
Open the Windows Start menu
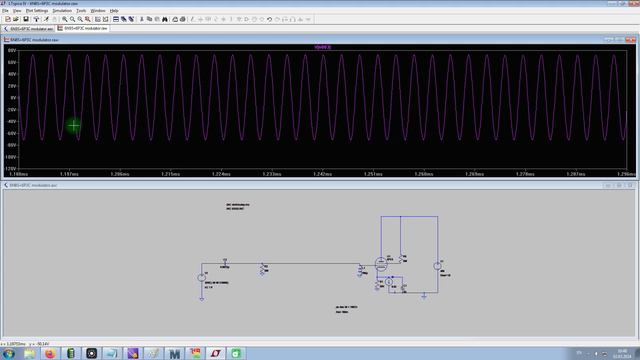point(9,353)
